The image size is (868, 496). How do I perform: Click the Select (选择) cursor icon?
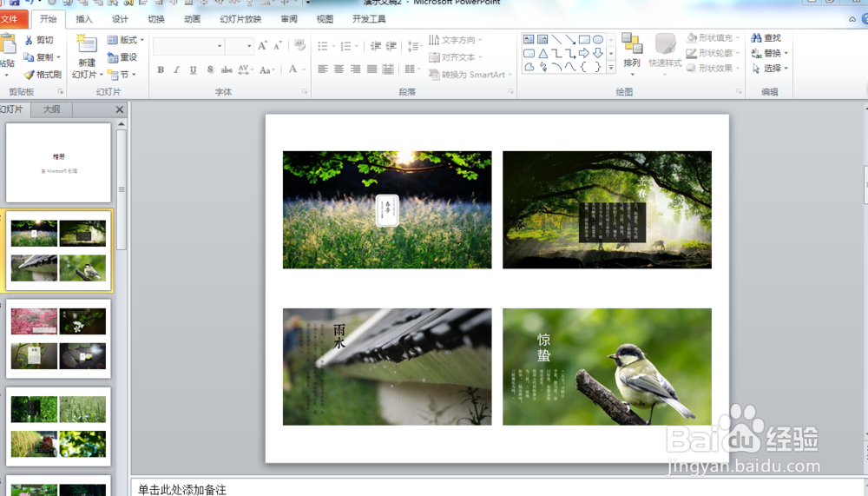756,68
